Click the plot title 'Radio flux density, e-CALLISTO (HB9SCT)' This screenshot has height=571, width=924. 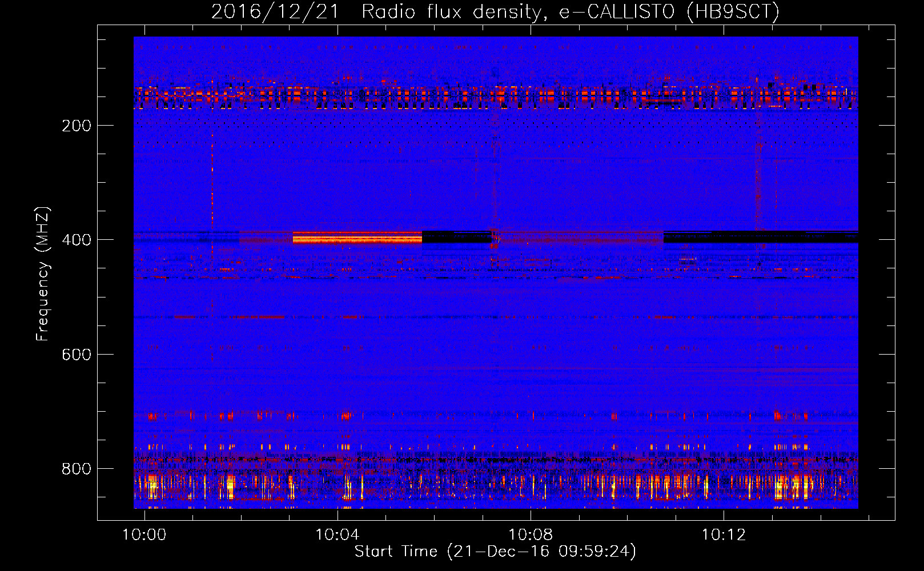pyautogui.click(x=571, y=11)
